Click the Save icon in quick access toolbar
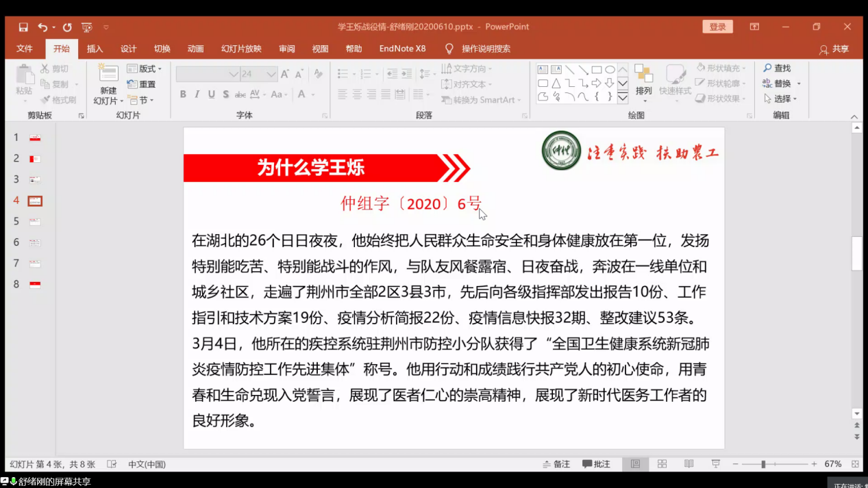The height and width of the screenshot is (488, 868). tap(23, 27)
